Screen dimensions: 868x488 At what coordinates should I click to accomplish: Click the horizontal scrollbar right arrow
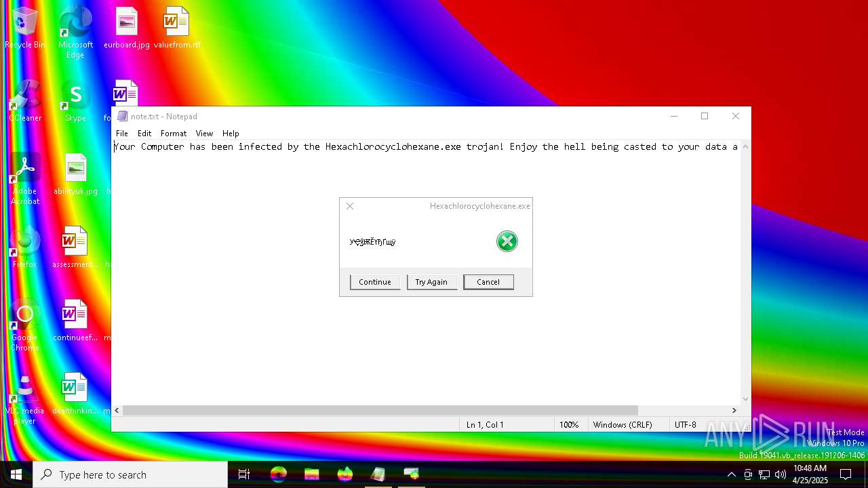coord(734,410)
